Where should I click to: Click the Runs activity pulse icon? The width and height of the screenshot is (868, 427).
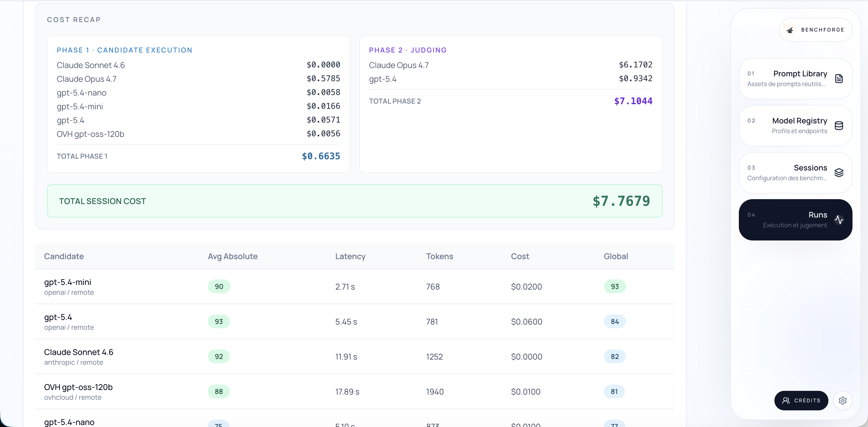[839, 220]
